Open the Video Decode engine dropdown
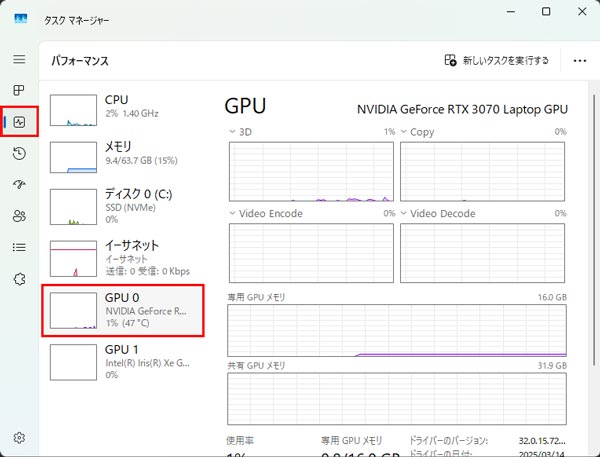The image size is (600, 457). [405, 213]
